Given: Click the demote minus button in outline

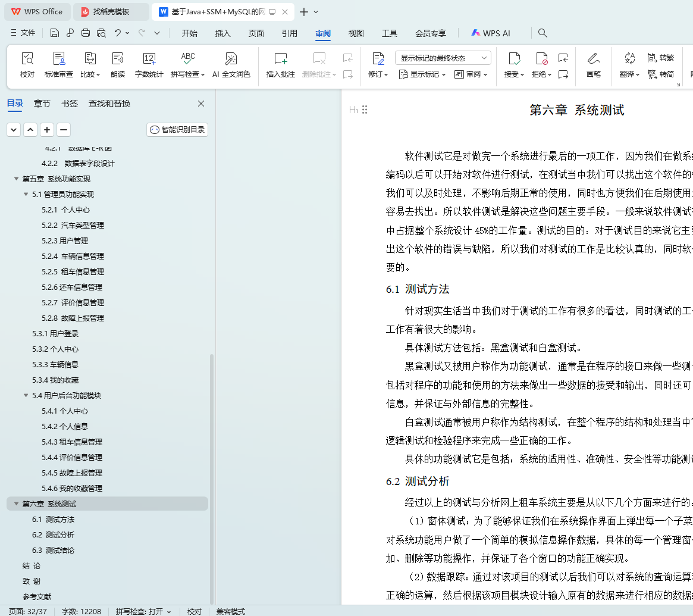Looking at the screenshot, I should click(x=64, y=130).
